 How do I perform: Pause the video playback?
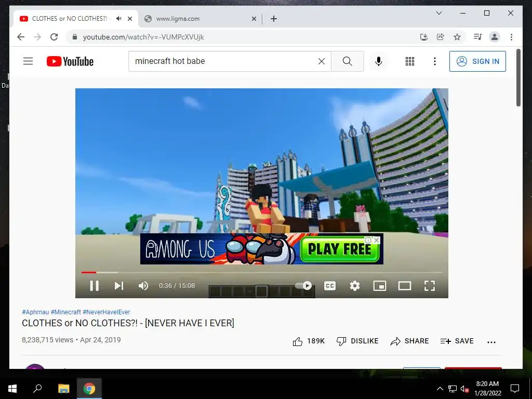click(95, 286)
